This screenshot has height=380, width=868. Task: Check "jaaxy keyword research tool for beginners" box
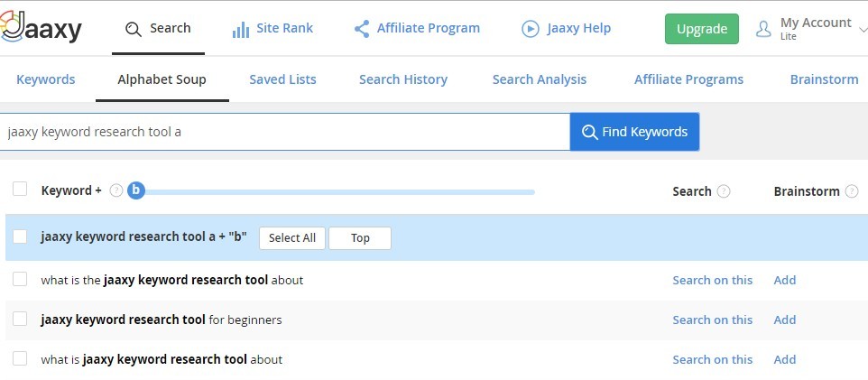point(20,319)
